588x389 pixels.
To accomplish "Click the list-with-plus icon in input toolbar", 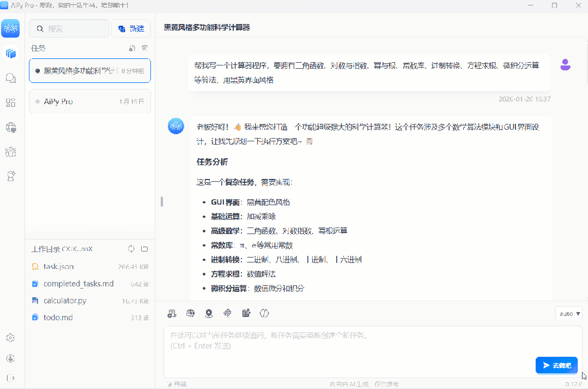I will click(x=246, y=313).
